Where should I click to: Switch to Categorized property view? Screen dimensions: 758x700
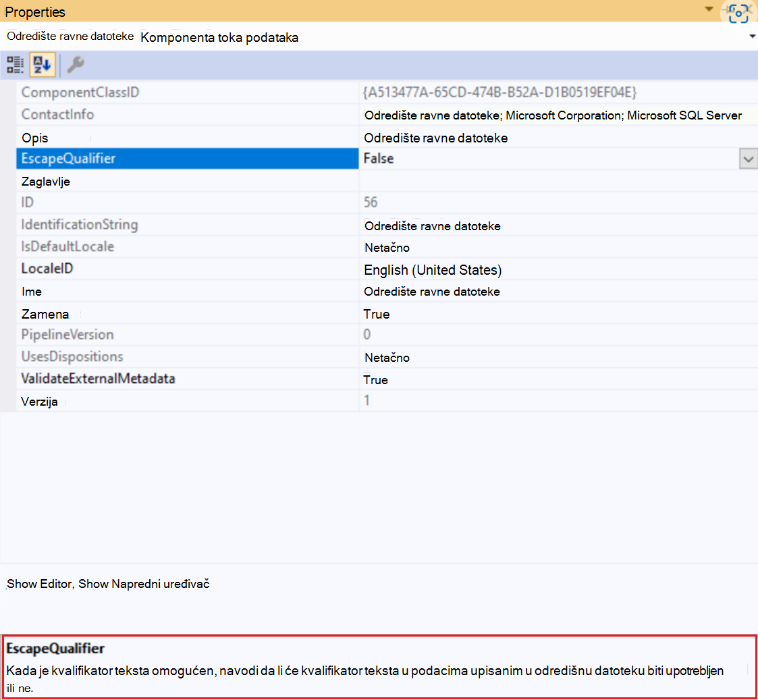tap(15, 65)
